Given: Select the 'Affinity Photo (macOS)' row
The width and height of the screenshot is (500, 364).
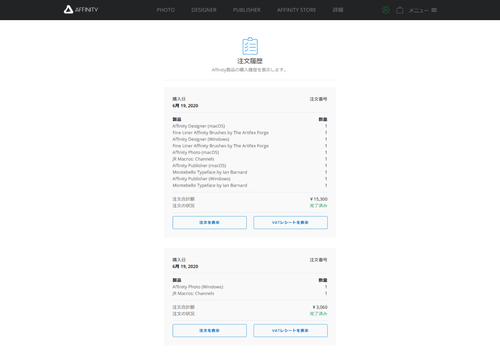Looking at the screenshot, I should [250, 152].
